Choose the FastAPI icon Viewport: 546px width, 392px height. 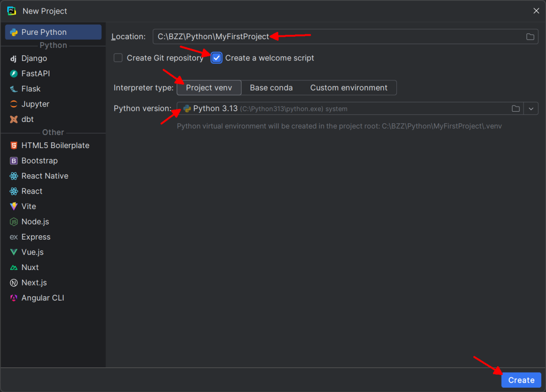(14, 74)
